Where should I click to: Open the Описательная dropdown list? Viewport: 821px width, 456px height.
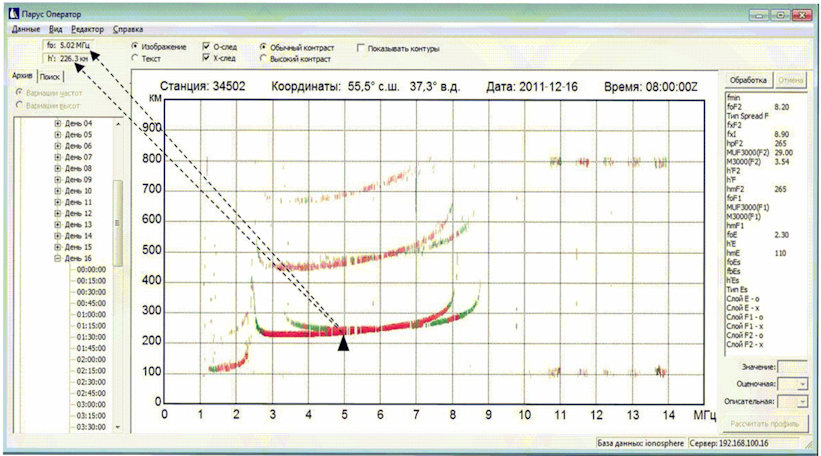[793, 402]
